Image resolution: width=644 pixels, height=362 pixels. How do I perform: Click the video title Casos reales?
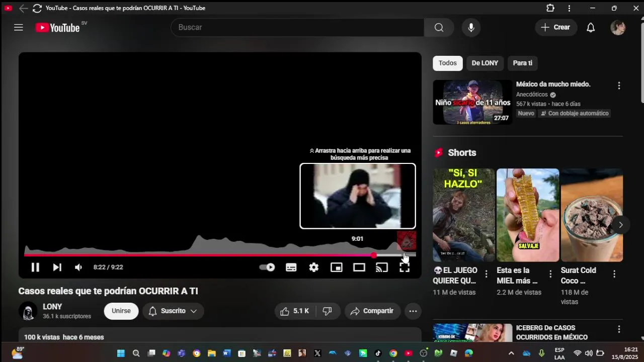(x=108, y=291)
